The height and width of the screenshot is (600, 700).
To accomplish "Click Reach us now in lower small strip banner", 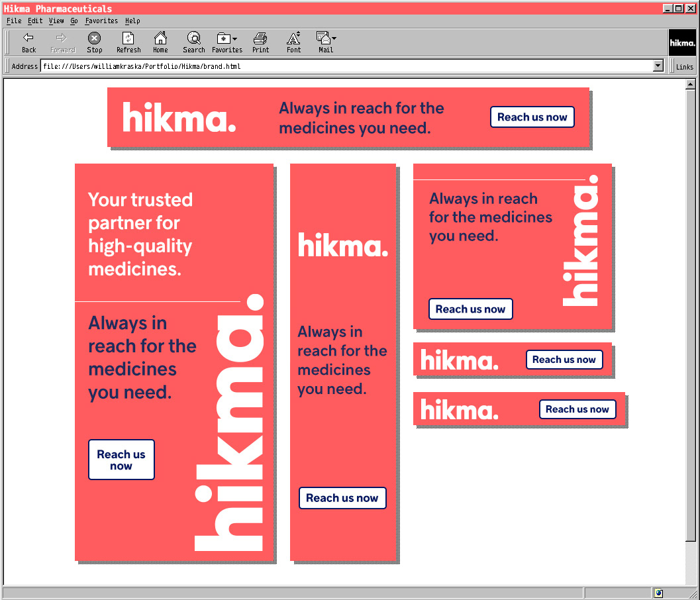I will [577, 409].
